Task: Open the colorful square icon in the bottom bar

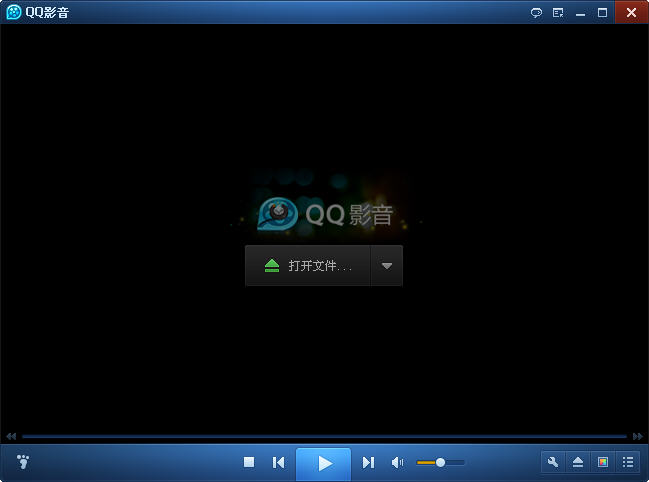Action: tap(603, 462)
